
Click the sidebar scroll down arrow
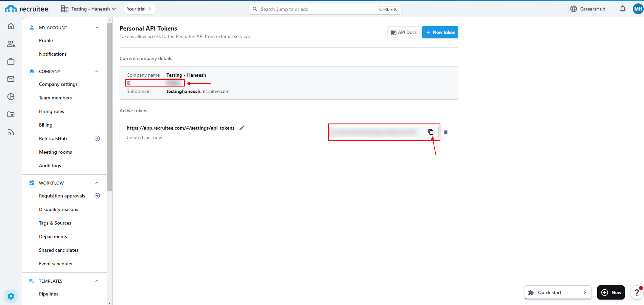click(x=109, y=303)
